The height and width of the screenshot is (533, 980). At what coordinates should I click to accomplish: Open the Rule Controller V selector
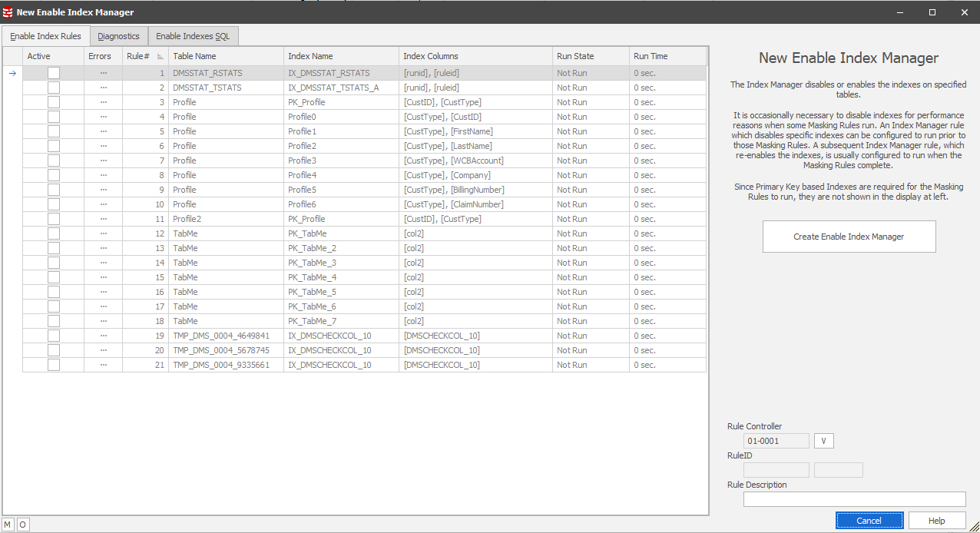(x=823, y=441)
